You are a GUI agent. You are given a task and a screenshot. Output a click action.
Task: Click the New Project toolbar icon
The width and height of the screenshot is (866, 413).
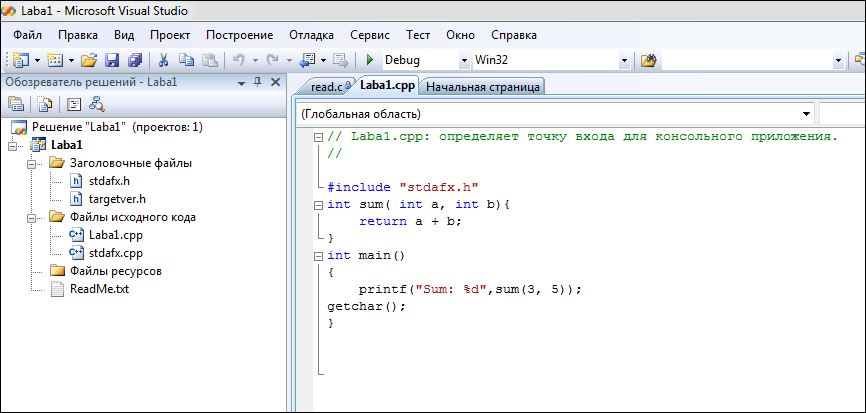point(20,60)
